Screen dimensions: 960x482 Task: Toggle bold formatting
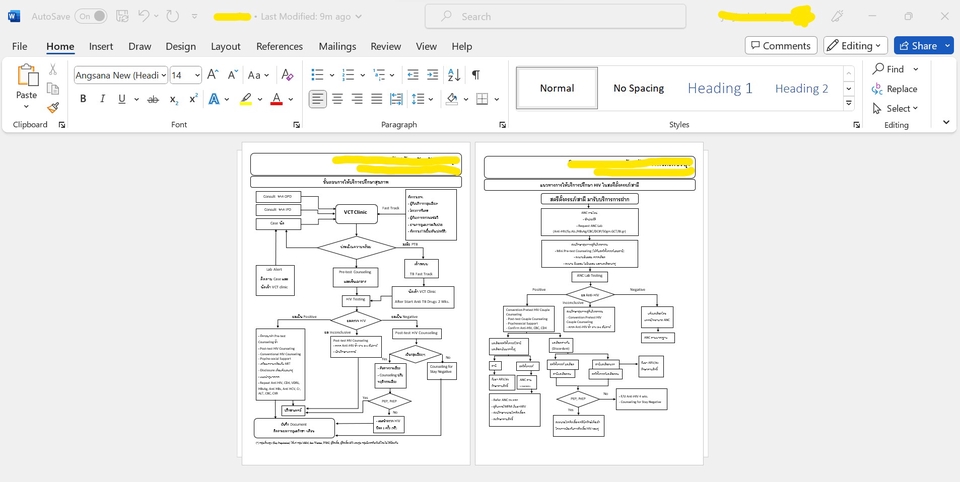(83, 99)
